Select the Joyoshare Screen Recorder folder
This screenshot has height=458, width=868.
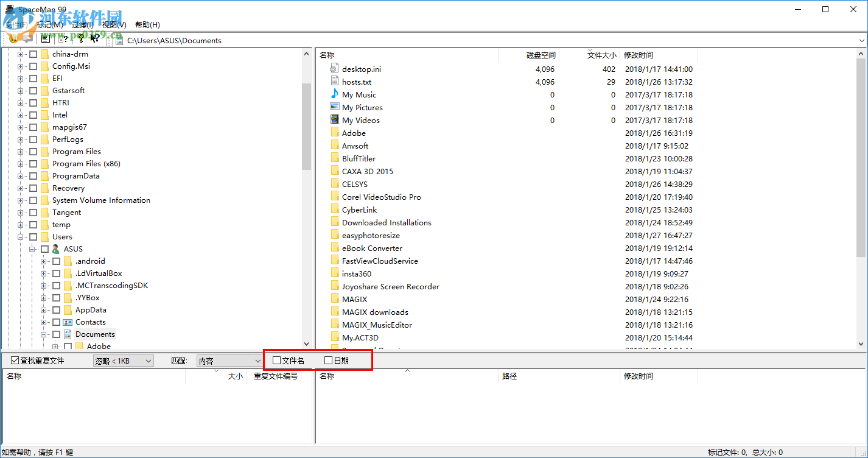(390, 286)
